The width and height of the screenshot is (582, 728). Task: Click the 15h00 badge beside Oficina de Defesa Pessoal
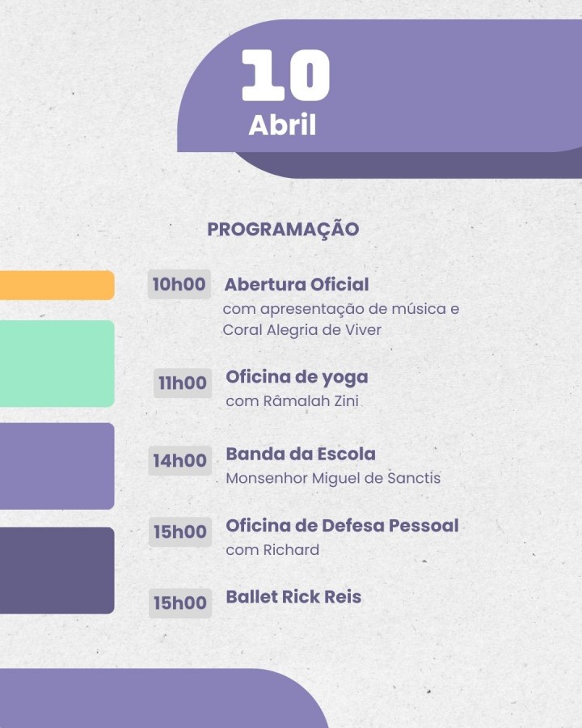[180, 531]
